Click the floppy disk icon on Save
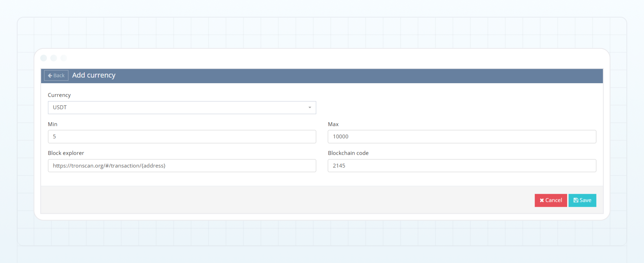The width and height of the screenshot is (644, 263). (x=576, y=200)
